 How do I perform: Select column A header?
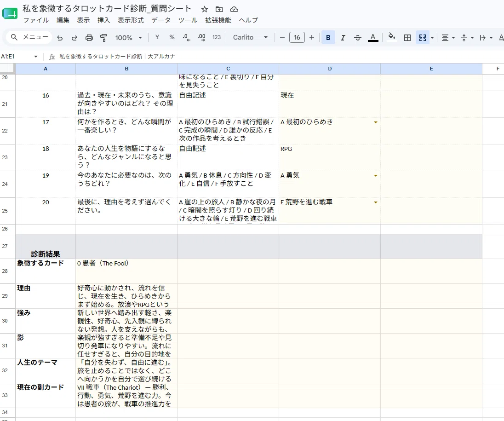click(46, 69)
